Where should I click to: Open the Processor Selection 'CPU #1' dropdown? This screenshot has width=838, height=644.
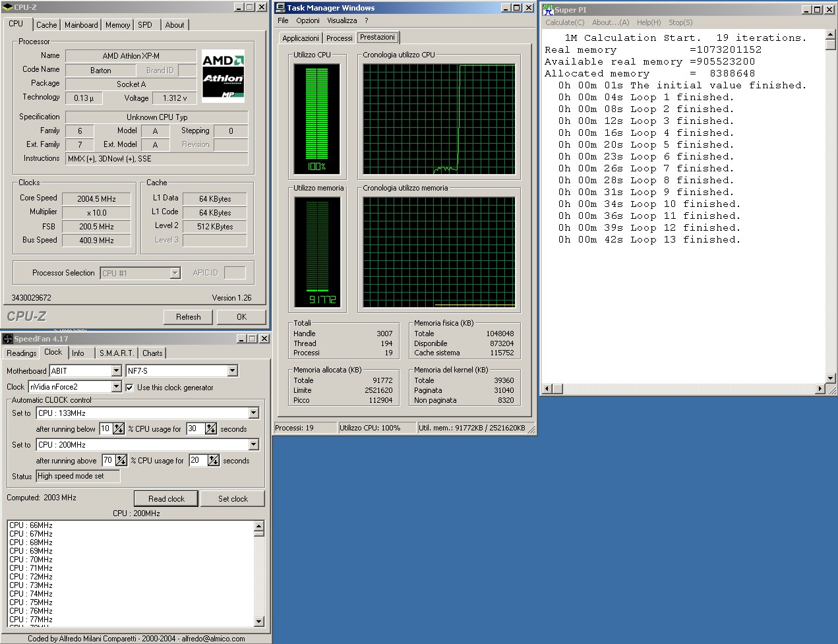tap(175, 273)
